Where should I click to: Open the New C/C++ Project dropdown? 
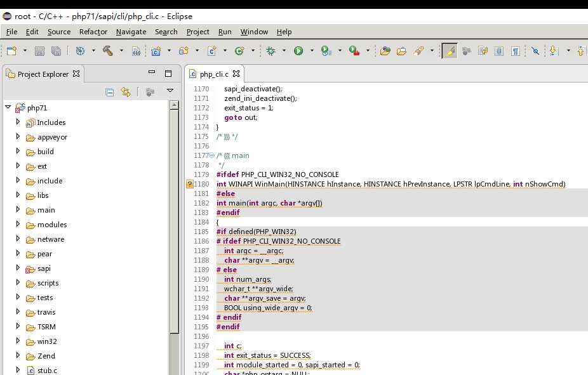tap(169, 51)
